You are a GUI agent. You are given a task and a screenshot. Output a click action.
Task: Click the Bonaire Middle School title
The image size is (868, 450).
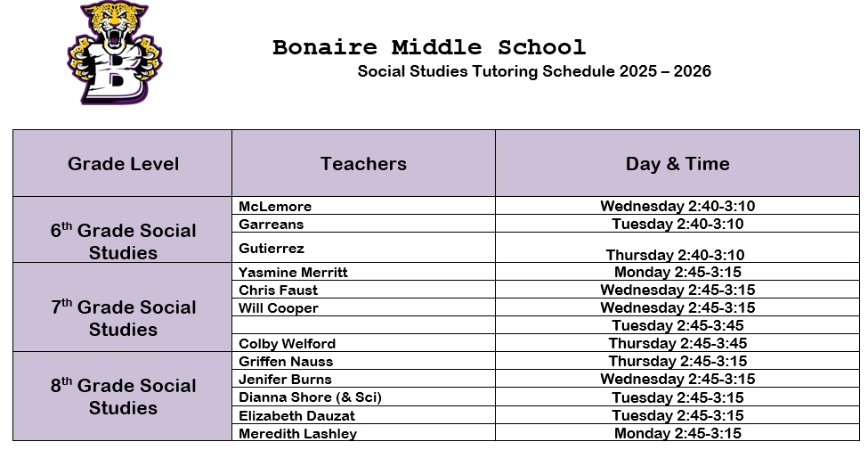click(x=429, y=47)
